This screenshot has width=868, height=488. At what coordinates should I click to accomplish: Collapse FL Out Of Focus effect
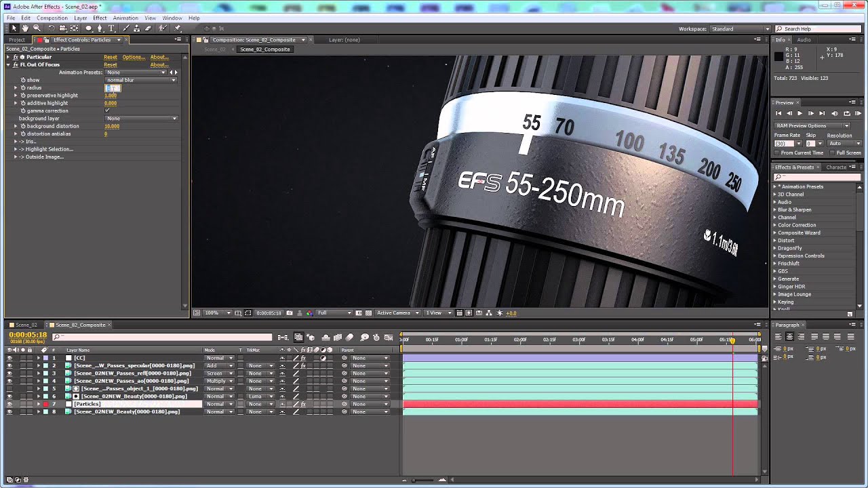(8, 64)
